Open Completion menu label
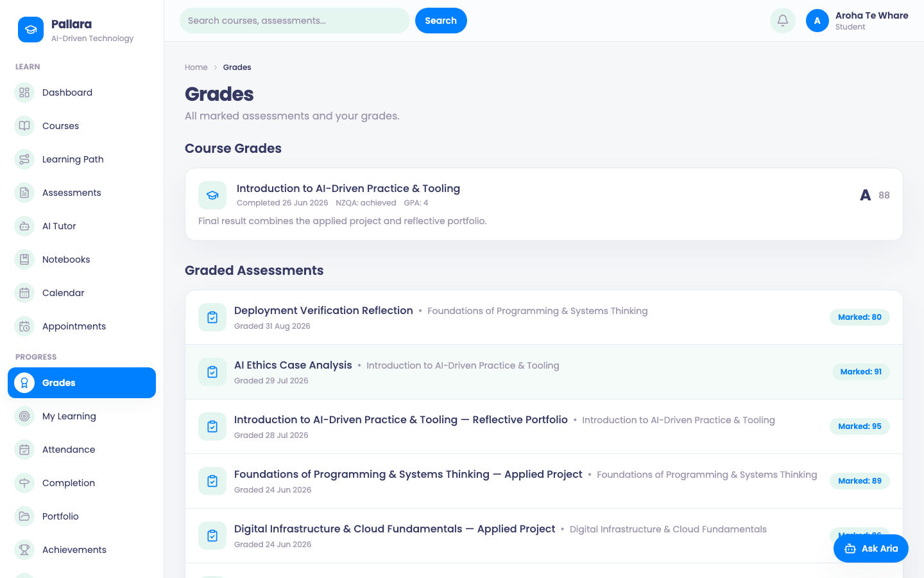The width and height of the screenshot is (924, 578). coord(69,483)
